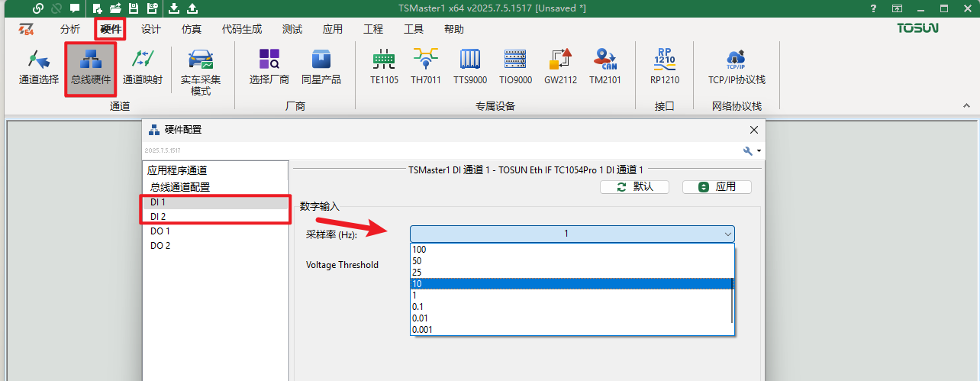This screenshot has width=980, height=381.
Task: Open the RP1210 interface
Action: coord(665,67)
